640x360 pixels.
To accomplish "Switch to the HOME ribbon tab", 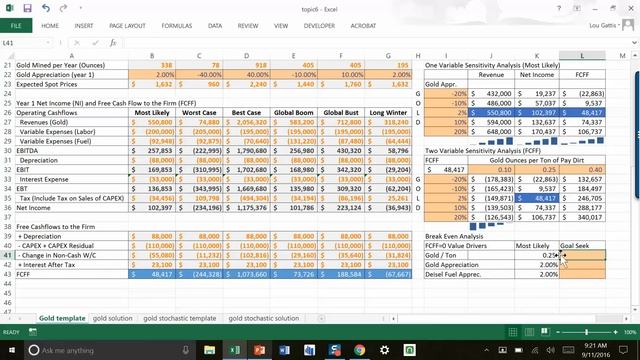I will (x=50, y=25).
